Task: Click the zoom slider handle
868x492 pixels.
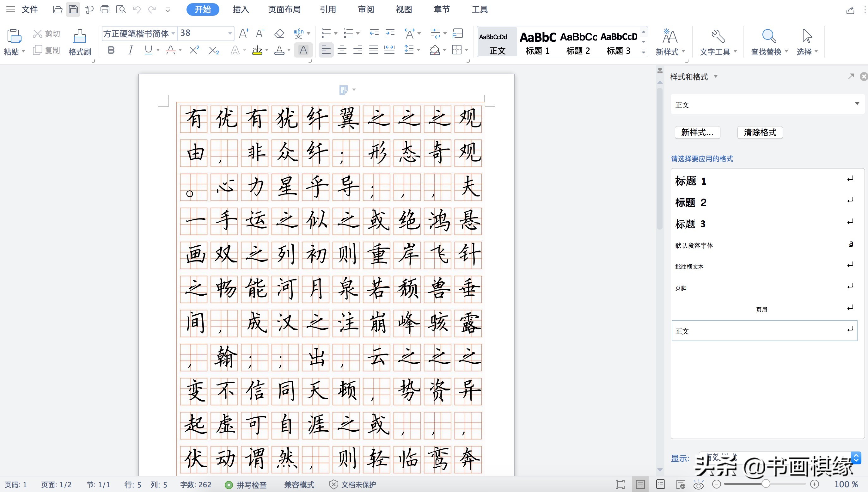Action: (766, 484)
